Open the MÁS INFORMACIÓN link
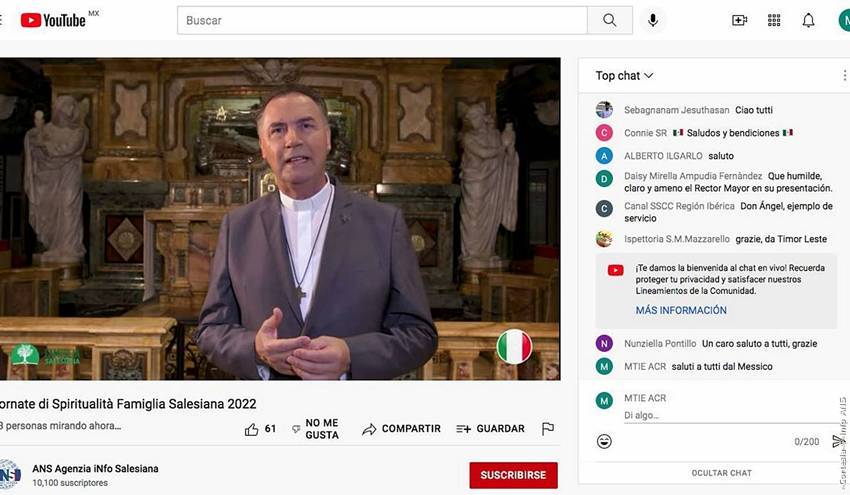 (681, 310)
